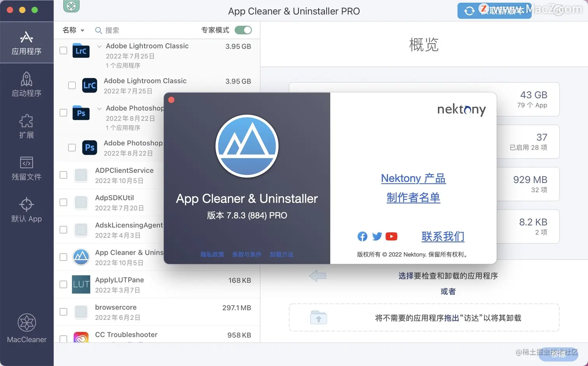
Task: Open the 应用程序 sidebar section
Action: pyautogui.click(x=26, y=43)
